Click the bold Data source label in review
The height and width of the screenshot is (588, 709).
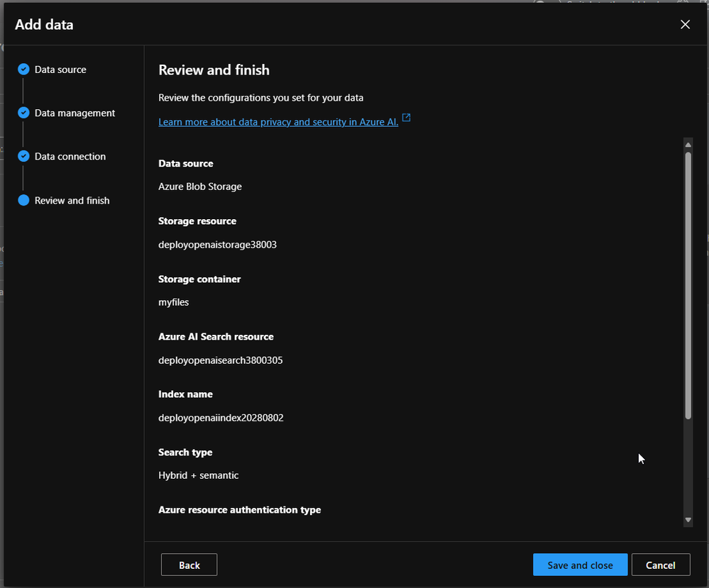[186, 164]
